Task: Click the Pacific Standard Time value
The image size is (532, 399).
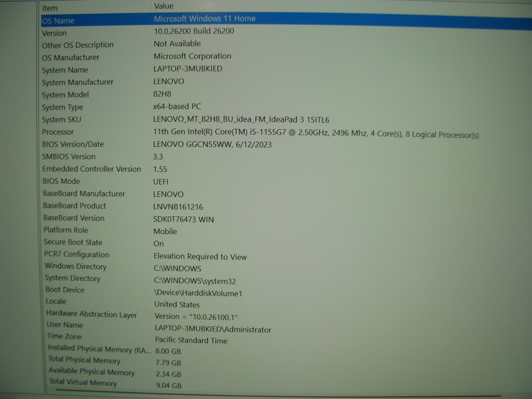Action: 191,340
